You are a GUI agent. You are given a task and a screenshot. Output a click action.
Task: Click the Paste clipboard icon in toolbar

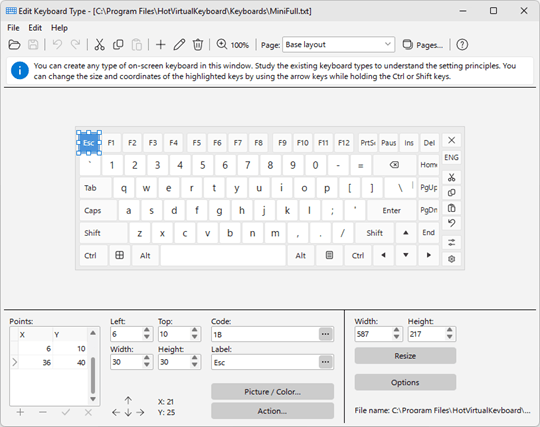click(x=137, y=45)
